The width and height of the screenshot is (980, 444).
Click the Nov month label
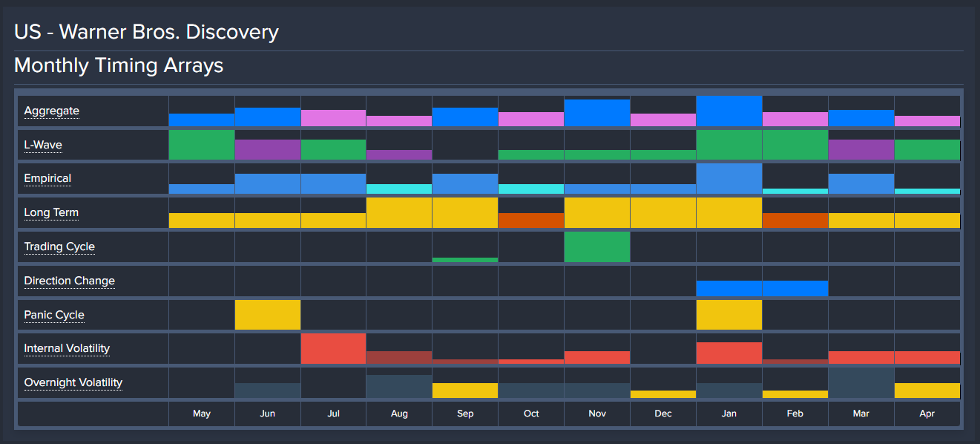[597, 414]
